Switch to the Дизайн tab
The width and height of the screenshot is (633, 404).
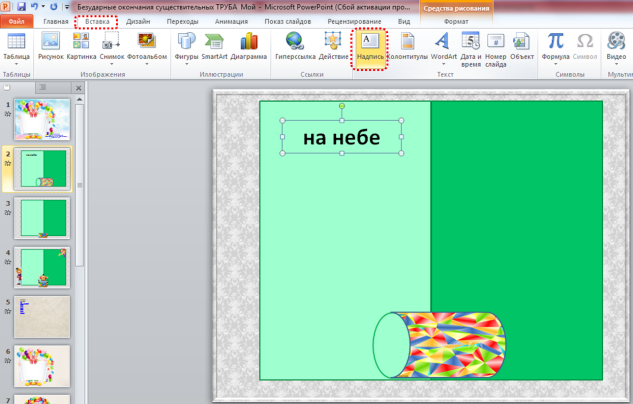point(138,21)
